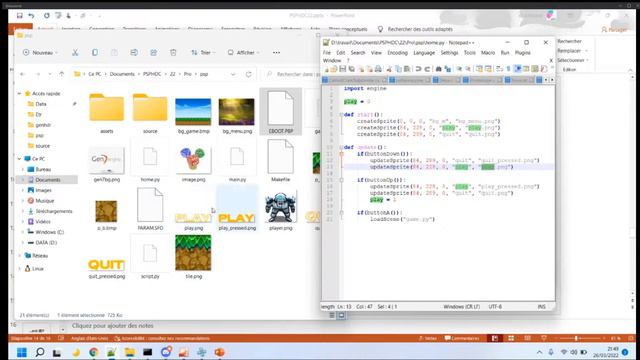Screen dimensions: 640x360
Task: Expand the Linux tree node
Action: (x=19, y=269)
